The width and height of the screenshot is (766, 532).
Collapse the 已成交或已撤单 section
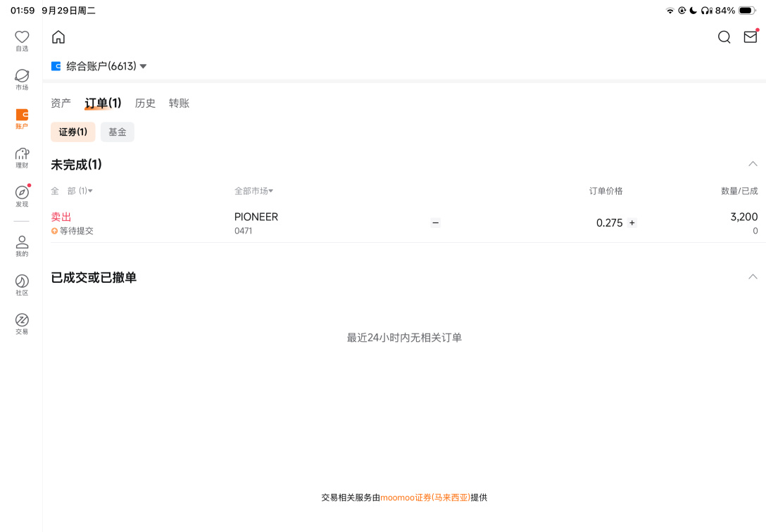point(753,277)
